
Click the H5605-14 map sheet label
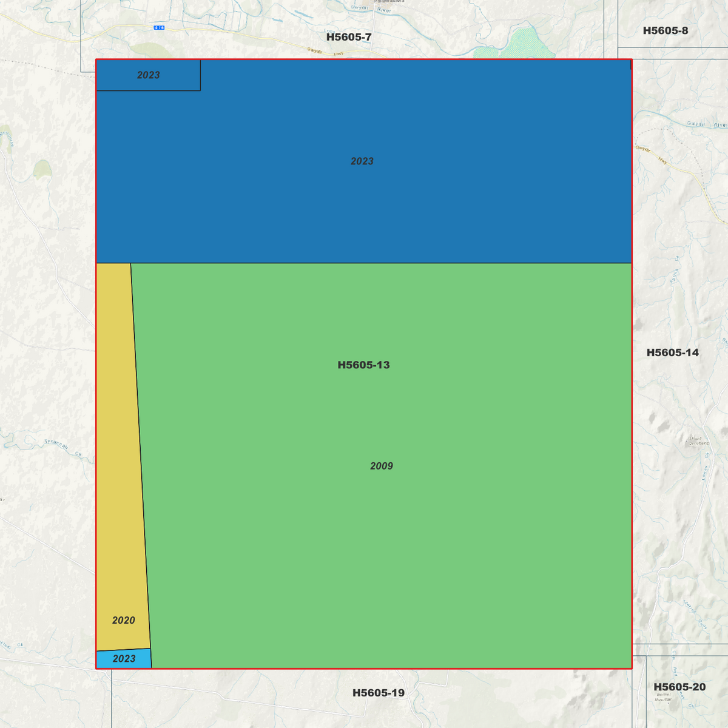pos(672,352)
